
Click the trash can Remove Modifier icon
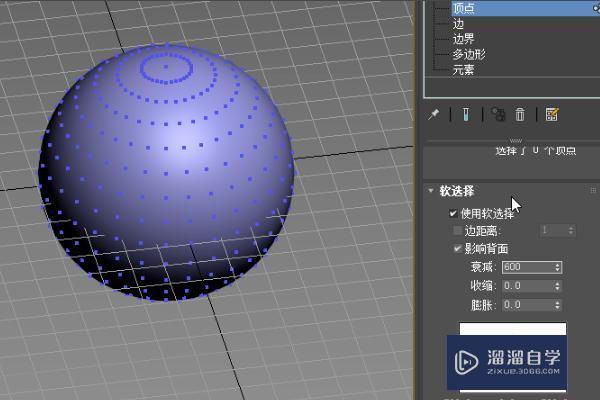pos(520,114)
